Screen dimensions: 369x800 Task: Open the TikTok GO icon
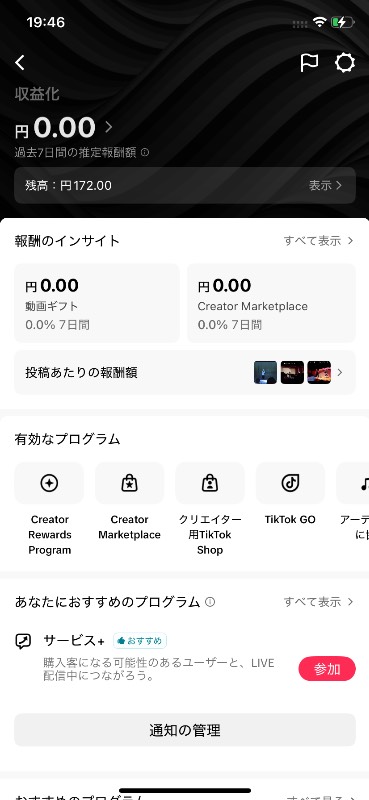tap(290, 483)
